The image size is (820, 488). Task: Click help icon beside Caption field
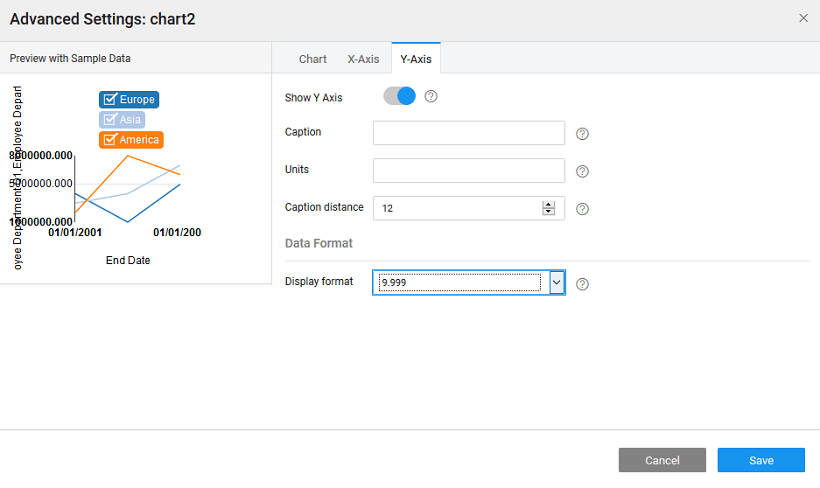click(582, 134)
